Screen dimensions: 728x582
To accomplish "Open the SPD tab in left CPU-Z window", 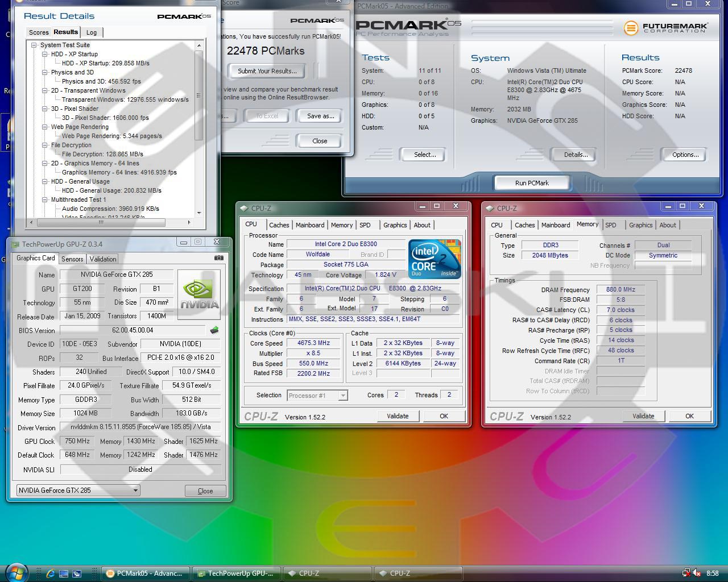I will (365, 225).
